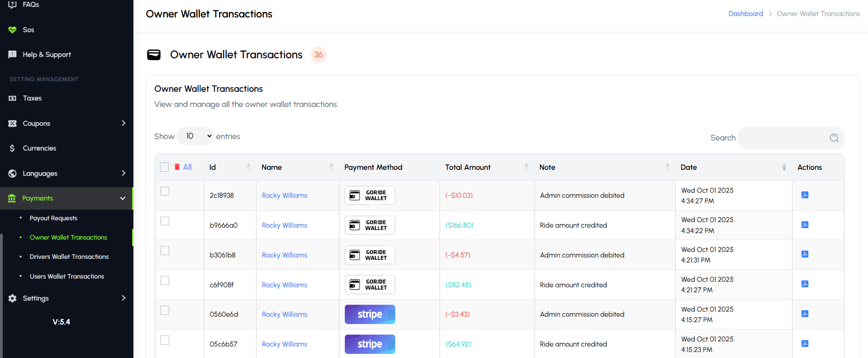The image size is (868, 358).
Task: Click the PDF icon for transaction b9666a0
Action: [x=805, y=225]
